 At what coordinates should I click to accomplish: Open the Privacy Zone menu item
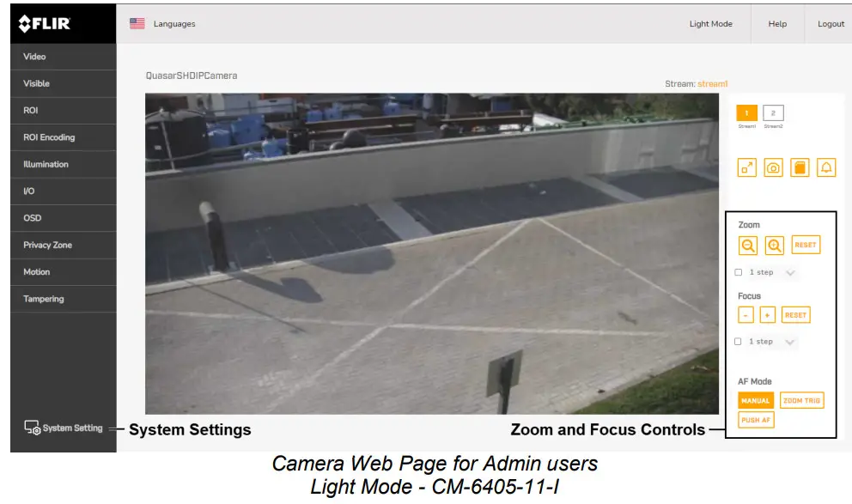[63, 245]
